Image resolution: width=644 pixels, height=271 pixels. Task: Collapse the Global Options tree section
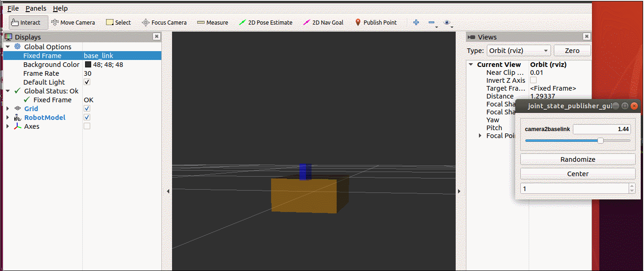tap(7, 46)
